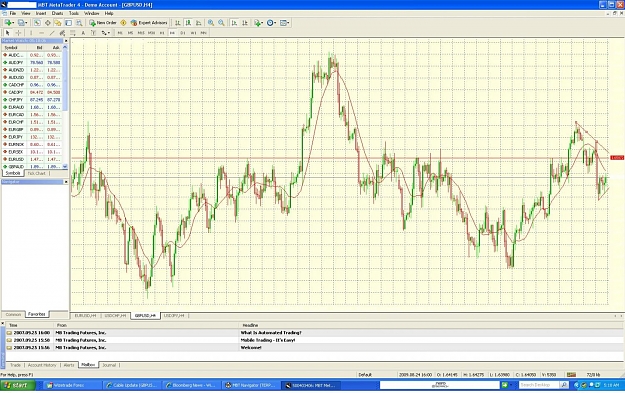Switch to H4 timeframe
Viewport: 625px width, 393px height.
click(x=172, y=33)
